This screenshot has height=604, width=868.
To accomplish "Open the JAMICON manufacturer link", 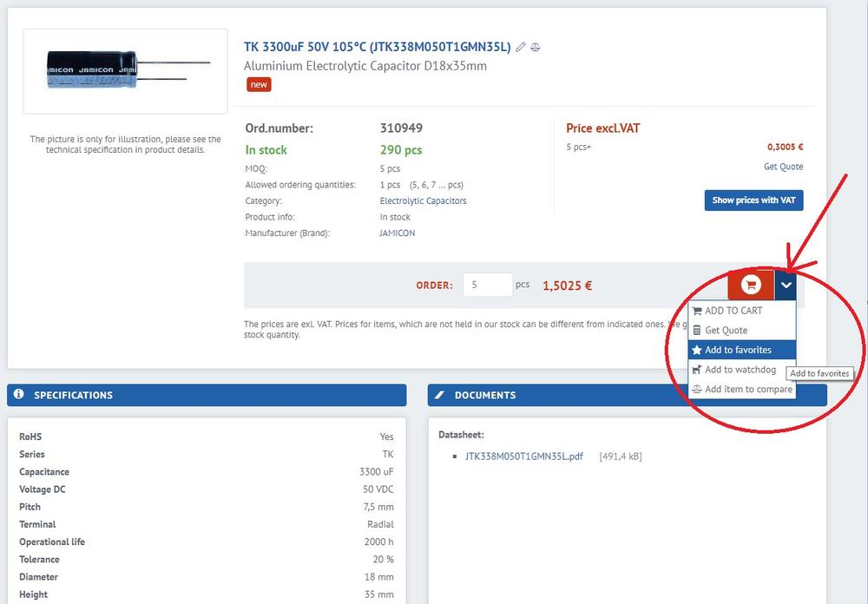I will point(397,233).
